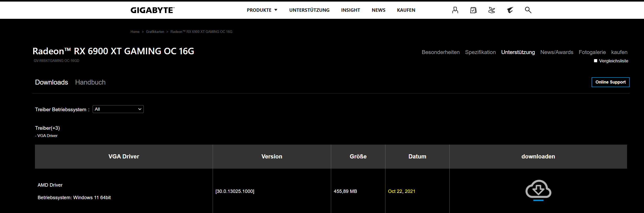Viewport: 644px width, 213px height.
Task: Open the KAUFEN menu item
Action: (406, 10)
